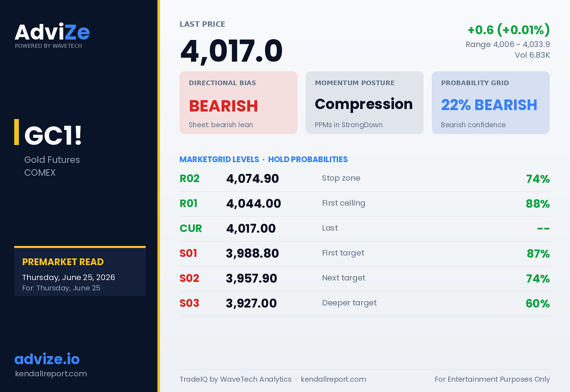Select the "Range 4,006 - 4,033.9" text

coord(508,45)
